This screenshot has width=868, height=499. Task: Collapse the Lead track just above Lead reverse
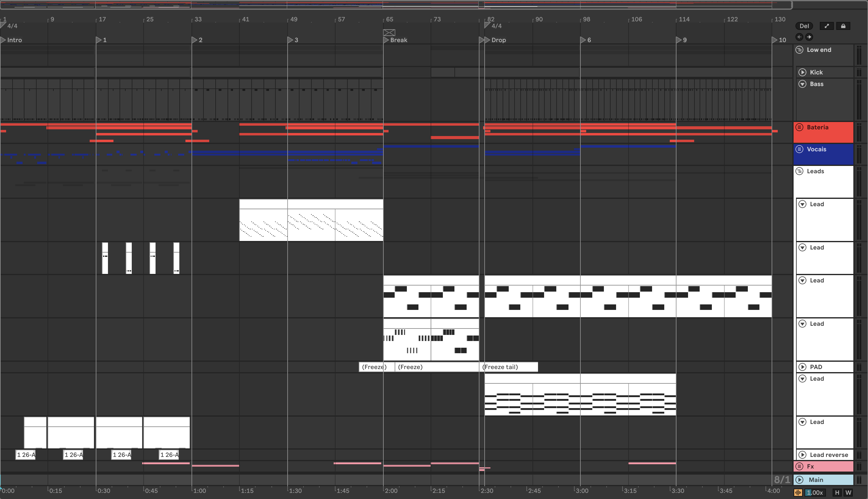pyautogui.click(x=802, y=422)
